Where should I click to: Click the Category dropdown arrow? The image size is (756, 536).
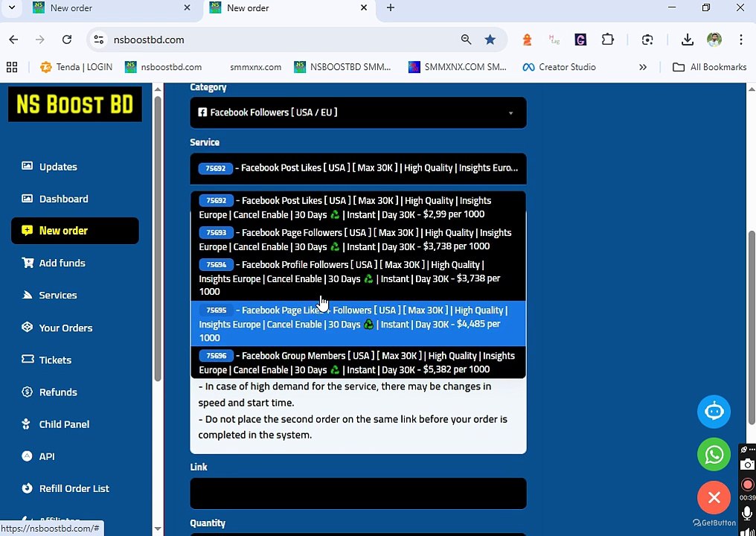pos(510,113)
